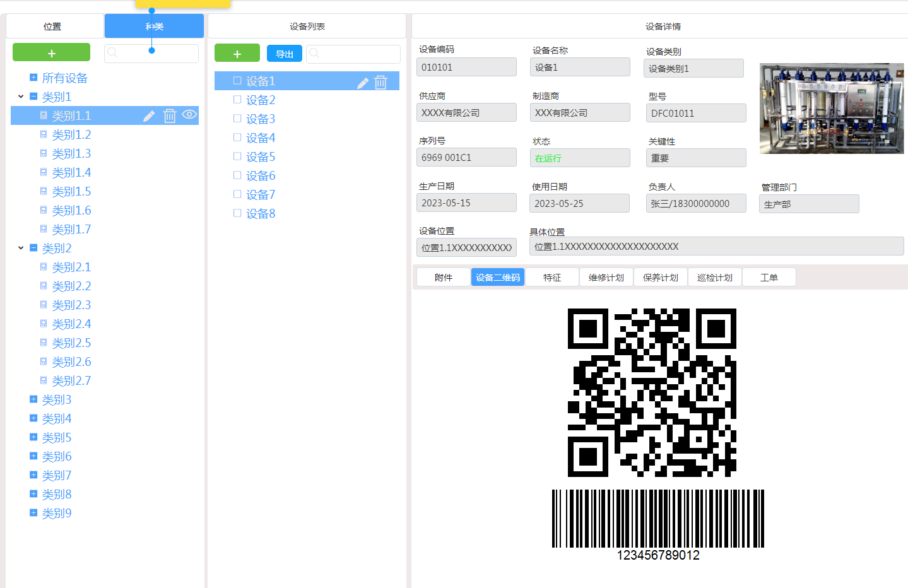Click the 使用日期 field showing 2023-05-25
The width and height of the screenshot is (908, 588).
(x=579, y=203)
